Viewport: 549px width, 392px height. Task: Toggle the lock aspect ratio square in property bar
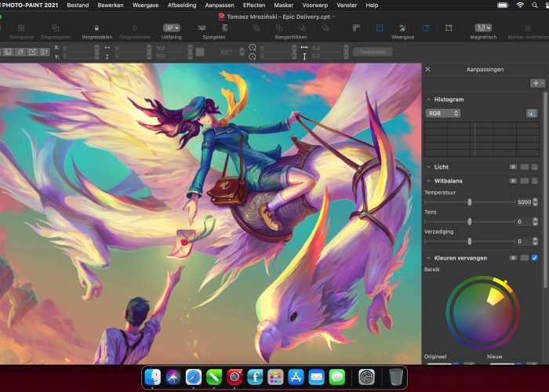point(200,53)
